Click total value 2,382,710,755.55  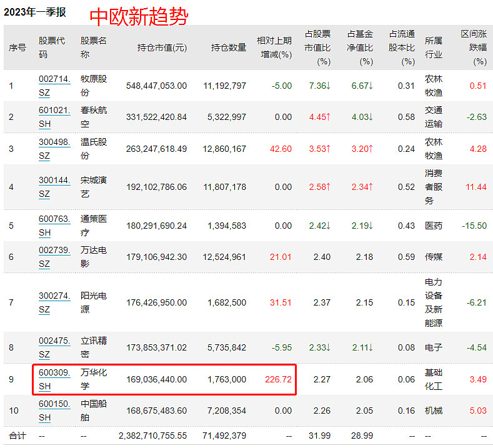pos(153,436)
